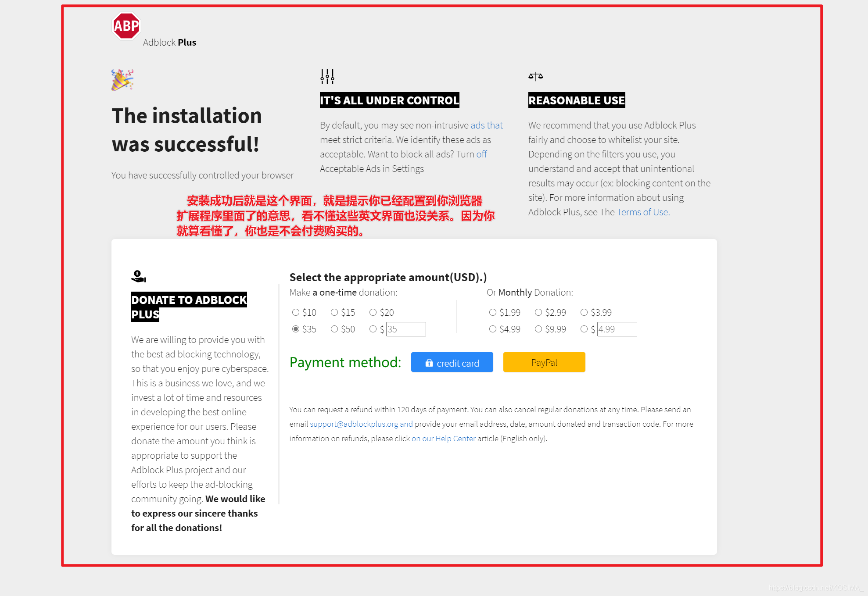
Task: Open the 'on our Help Center' link
Action: click(444, 439)
